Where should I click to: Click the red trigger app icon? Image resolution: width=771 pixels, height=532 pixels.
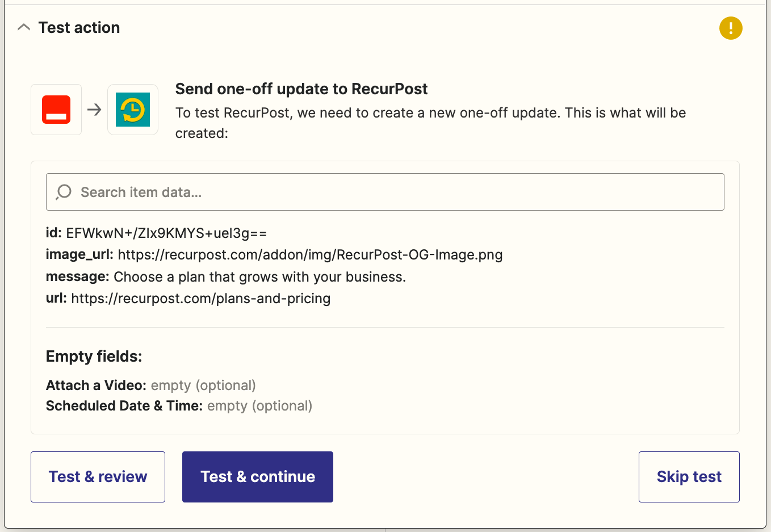[56, 110]
